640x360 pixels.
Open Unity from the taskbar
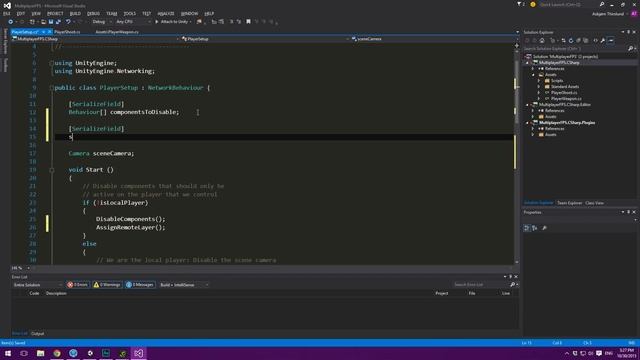click(x=90, y=353)
